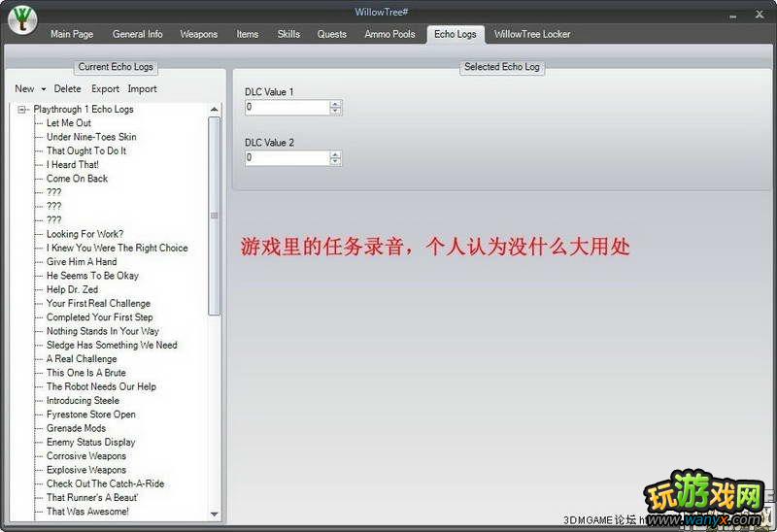The width and height of the screenshot is (777, 532).
Task: Select the Echo Logs tab
Action: (455, 34)
